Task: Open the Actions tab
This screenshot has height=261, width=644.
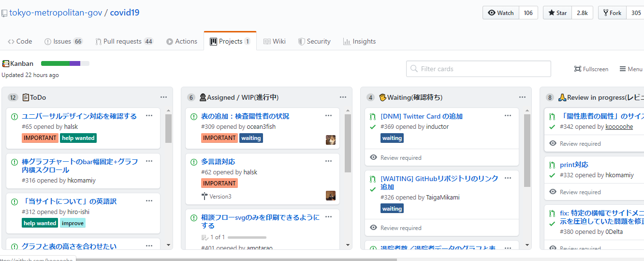Action: click(182, 41)
